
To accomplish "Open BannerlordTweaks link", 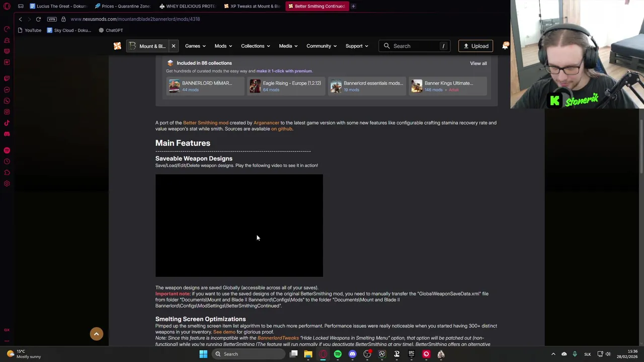I will coord(278,338).
